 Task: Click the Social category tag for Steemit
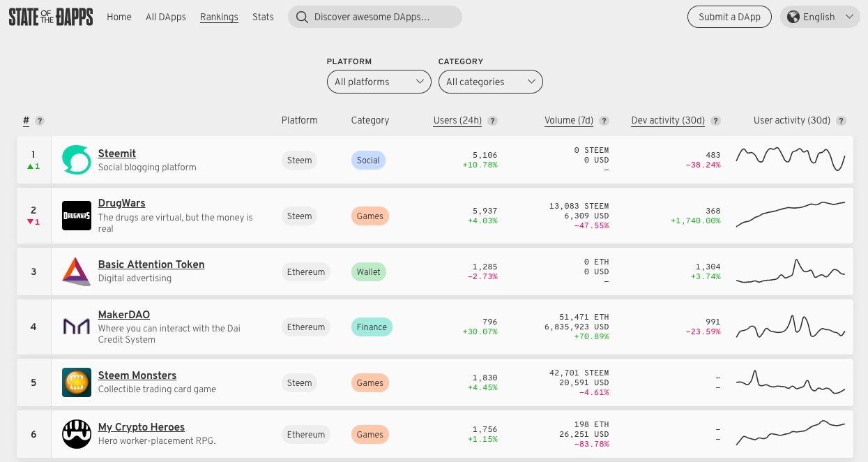(368, 161)
